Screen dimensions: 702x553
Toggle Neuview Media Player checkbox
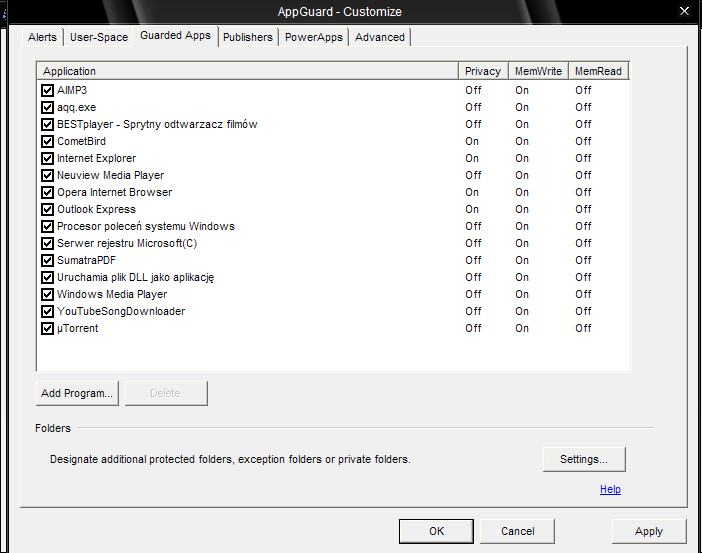click(47, 176)
